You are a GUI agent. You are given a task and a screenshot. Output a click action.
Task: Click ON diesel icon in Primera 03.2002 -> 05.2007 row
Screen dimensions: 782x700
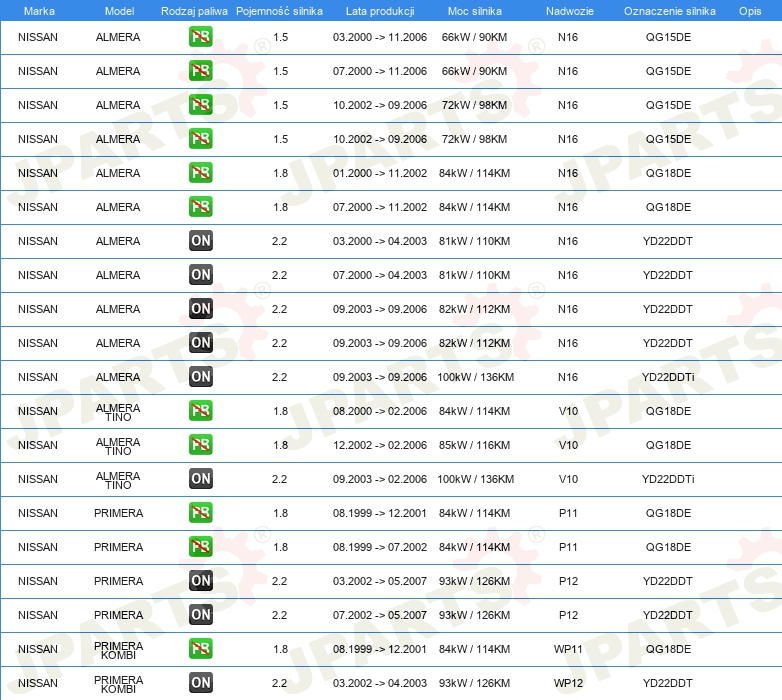point(200,581)
